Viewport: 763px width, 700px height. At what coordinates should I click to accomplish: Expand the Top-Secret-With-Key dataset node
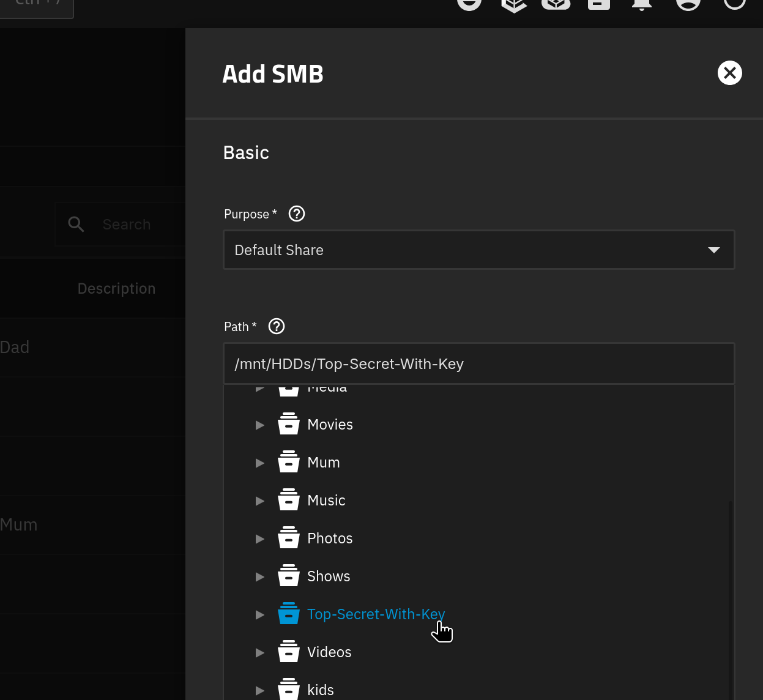tap(260, 614)
